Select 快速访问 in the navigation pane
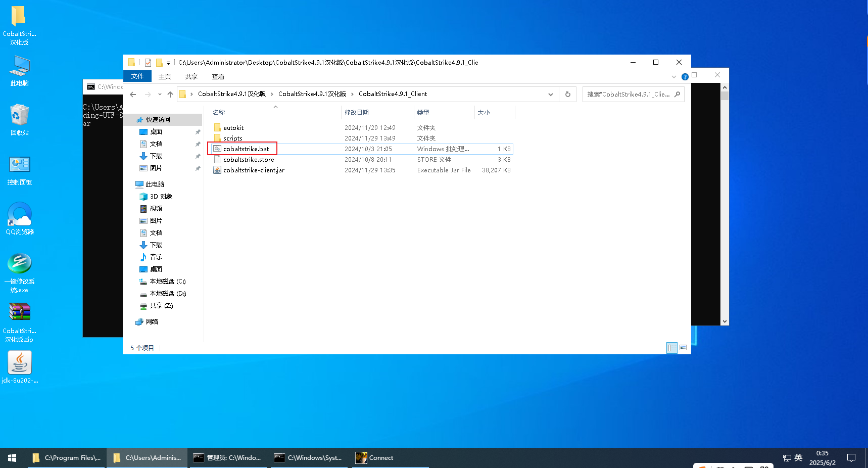The image size is (868, 468). pyautogui.click(x=158, y=120)
